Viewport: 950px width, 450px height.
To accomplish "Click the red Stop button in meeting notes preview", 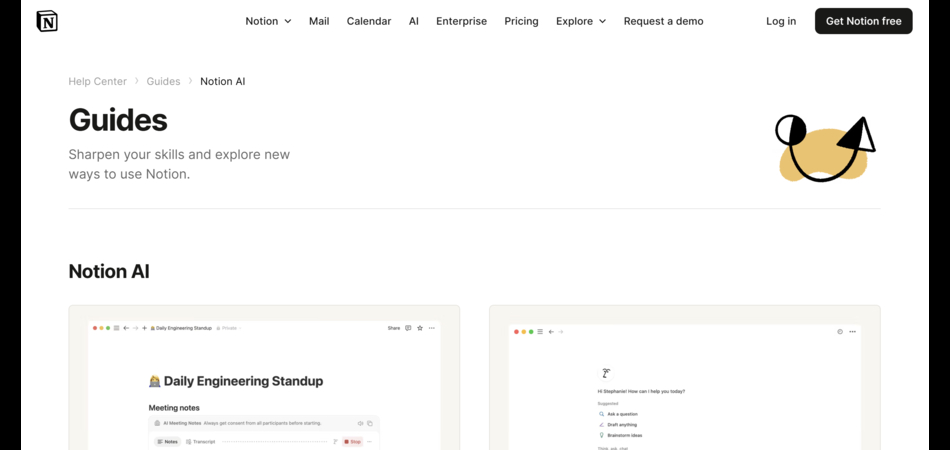I will coord(352,442).
